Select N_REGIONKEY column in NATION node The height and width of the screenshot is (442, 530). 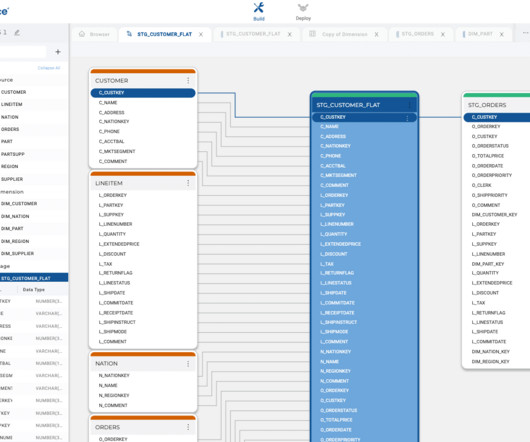click(114, 395)
